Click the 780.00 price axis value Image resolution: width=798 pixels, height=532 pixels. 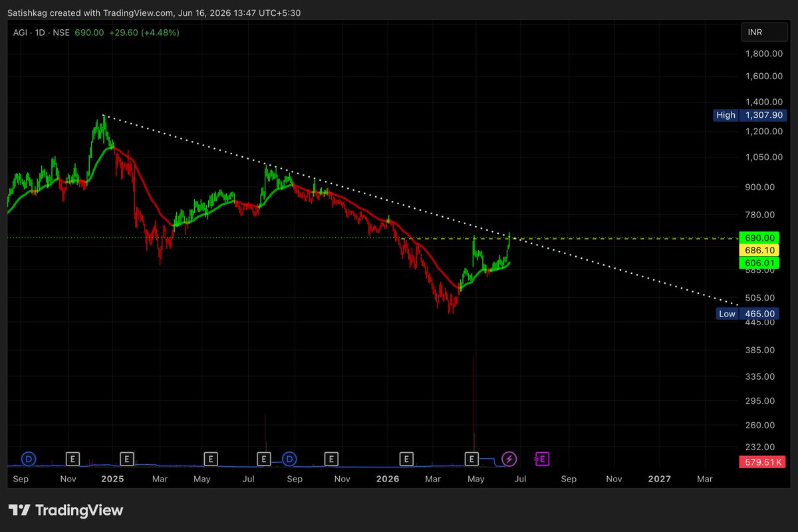pyautogui.click(x=759, y=215)
